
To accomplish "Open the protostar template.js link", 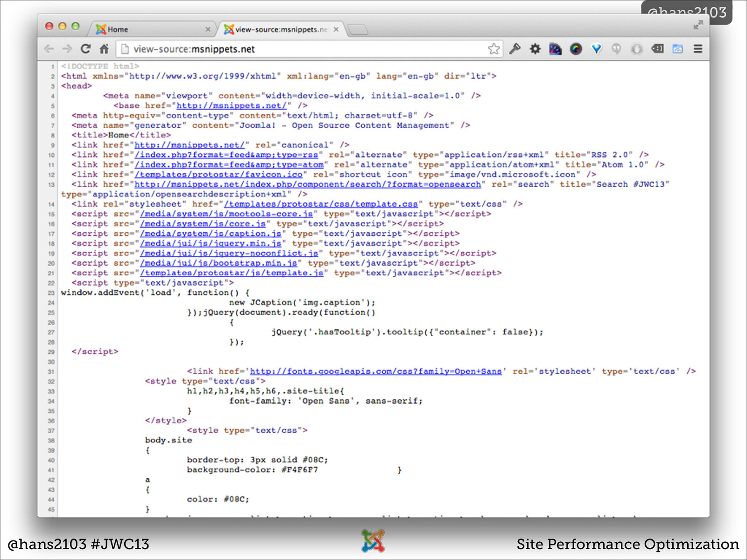I will [232, 273].
